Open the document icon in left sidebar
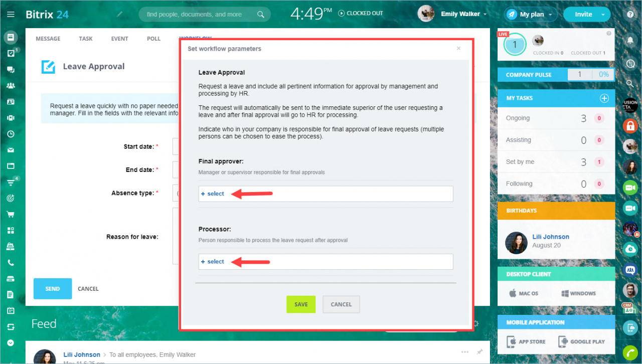This screenshot has width=642, height=364. coord(11,295)
